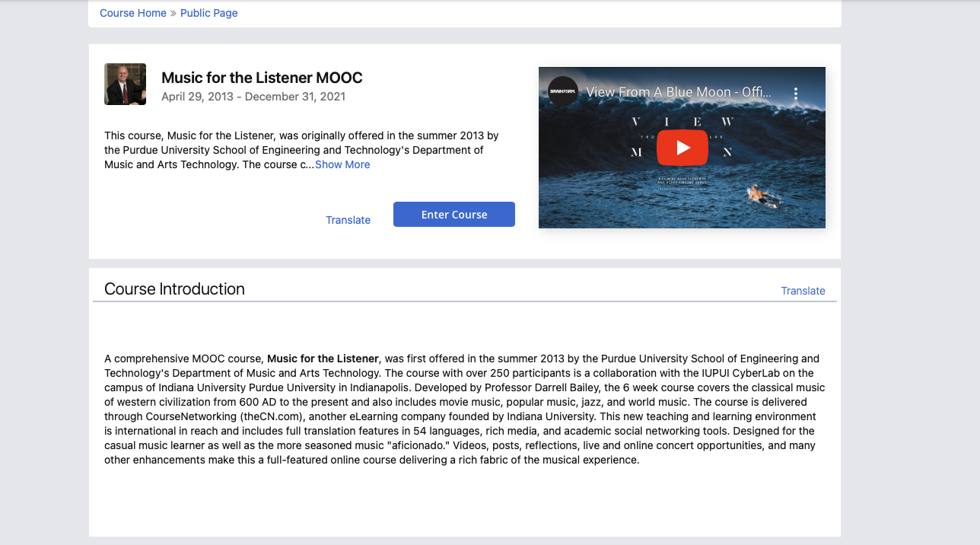Click Translate next to Enter Course
980x545 pixels.
(x=348, y=220)
